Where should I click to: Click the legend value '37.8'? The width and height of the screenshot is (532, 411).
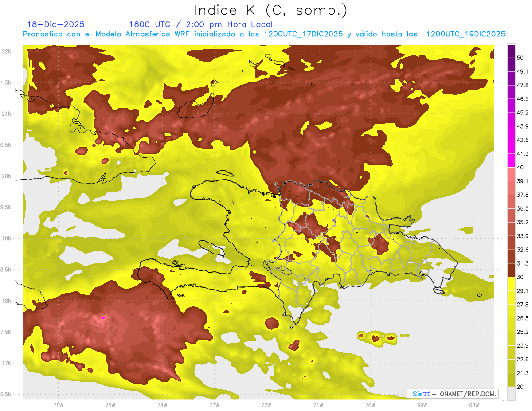tap(522, 195)
